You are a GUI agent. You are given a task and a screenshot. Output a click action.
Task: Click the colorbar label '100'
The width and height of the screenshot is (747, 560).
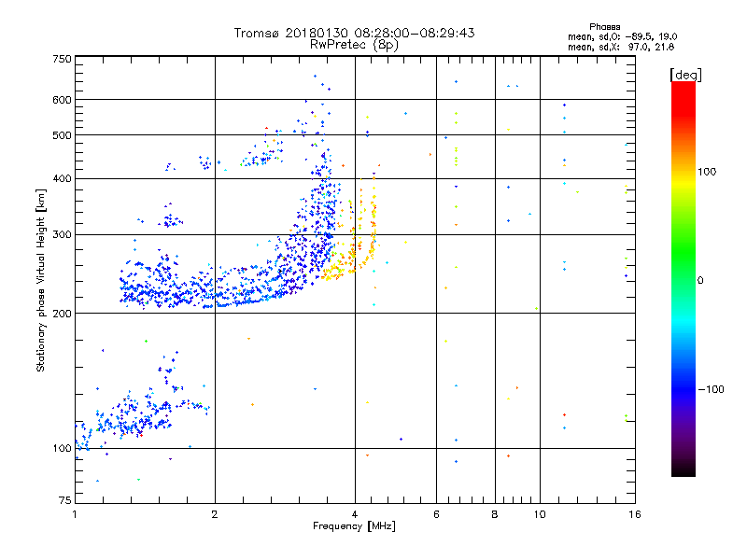[707, 172]
